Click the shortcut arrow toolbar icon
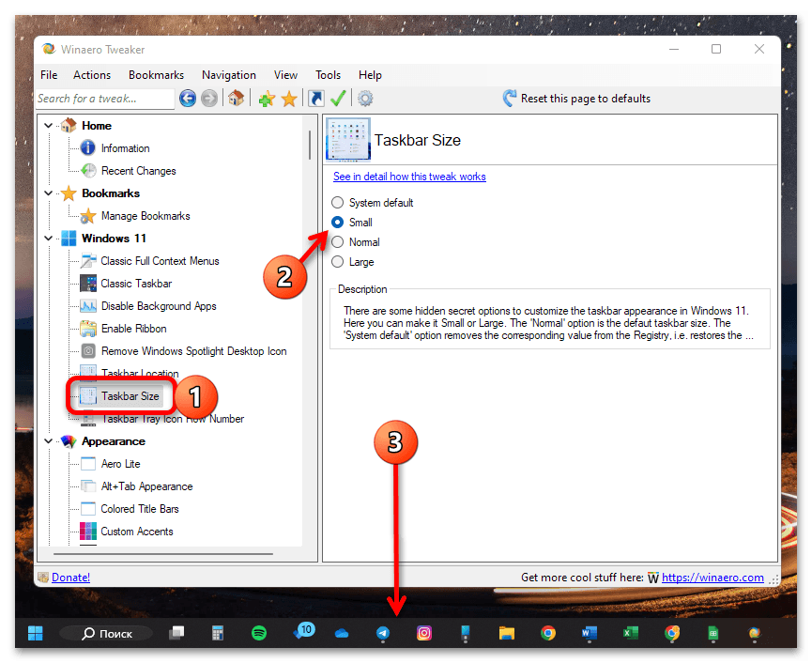Viewport: 812px width, 663px height. 316,99
